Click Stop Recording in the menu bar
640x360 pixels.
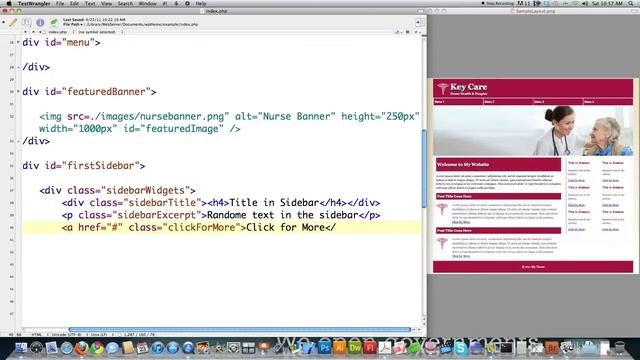click(x=497, y=3)
